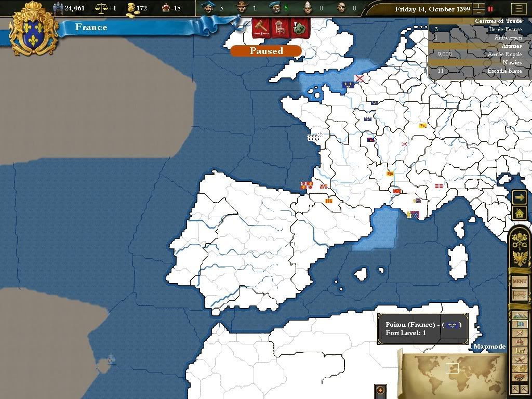
Task: Open the MENU button
Action: pyautogui.click(x=520, y=282)
